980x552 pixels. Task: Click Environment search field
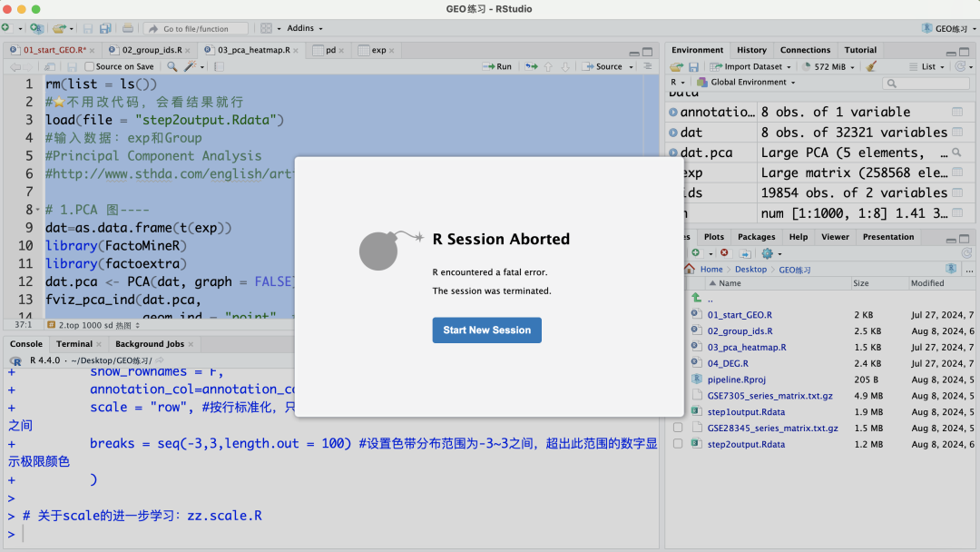tap(926, 83)
